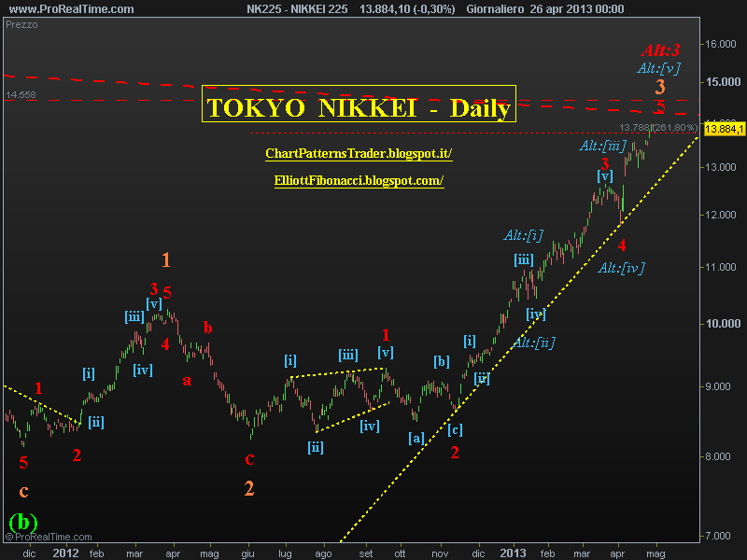
Task: Click the 10.000 price axis label
Action: (x=723, y=323)
